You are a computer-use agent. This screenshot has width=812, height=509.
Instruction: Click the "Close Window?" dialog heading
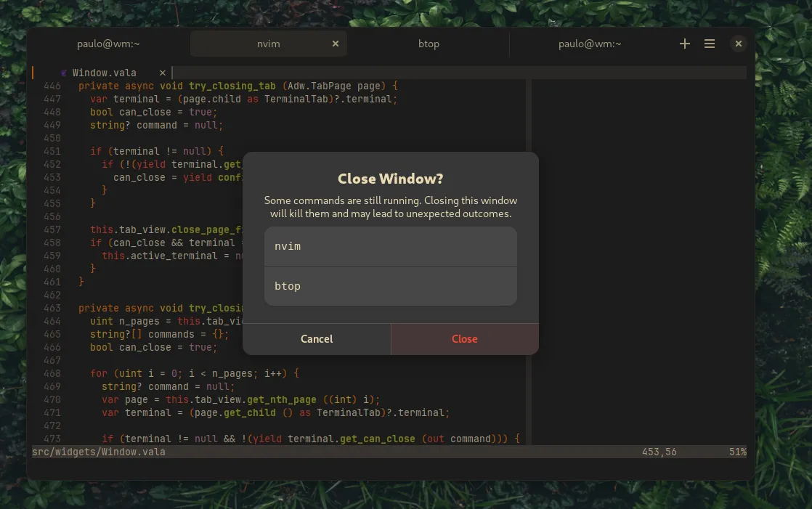(390, 179)
